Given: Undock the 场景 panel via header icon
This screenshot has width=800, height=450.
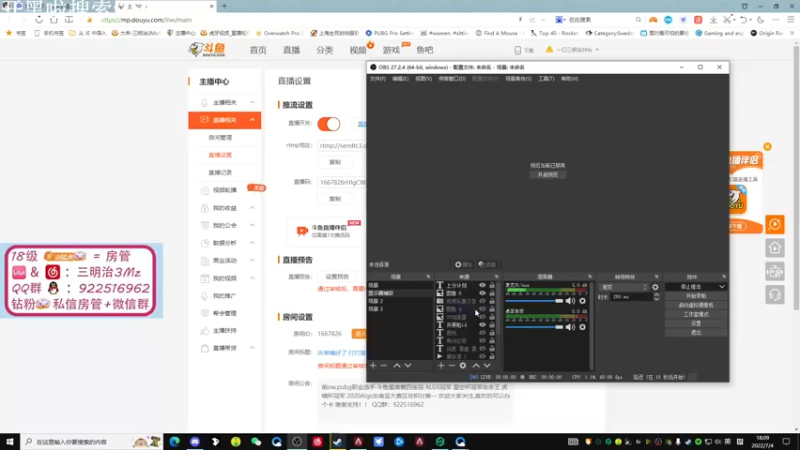Looking at the screenshot, I should pos(428,277).
